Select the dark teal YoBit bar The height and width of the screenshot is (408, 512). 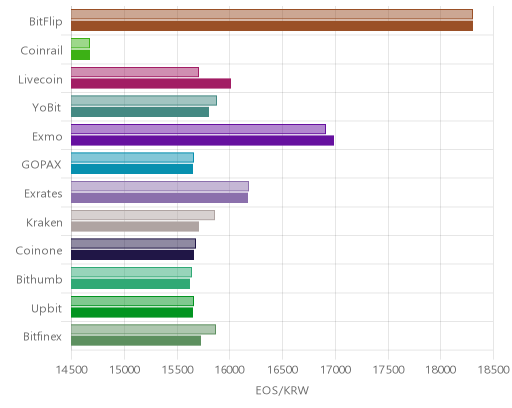[x=140, y=112]
